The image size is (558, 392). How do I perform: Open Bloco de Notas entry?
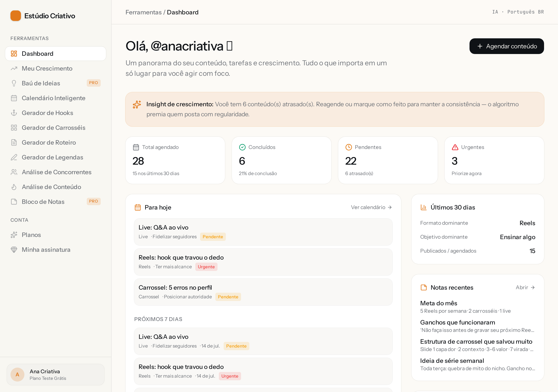tap(56, 202)
